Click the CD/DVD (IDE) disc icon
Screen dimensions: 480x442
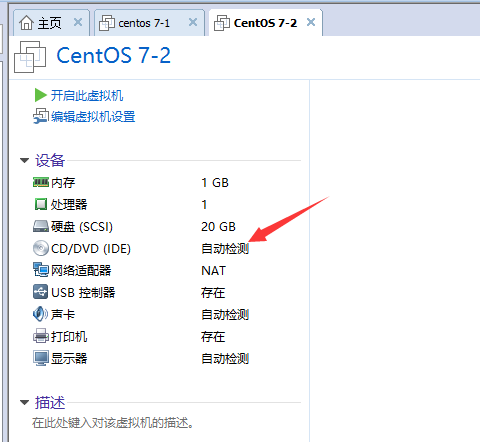41,248
